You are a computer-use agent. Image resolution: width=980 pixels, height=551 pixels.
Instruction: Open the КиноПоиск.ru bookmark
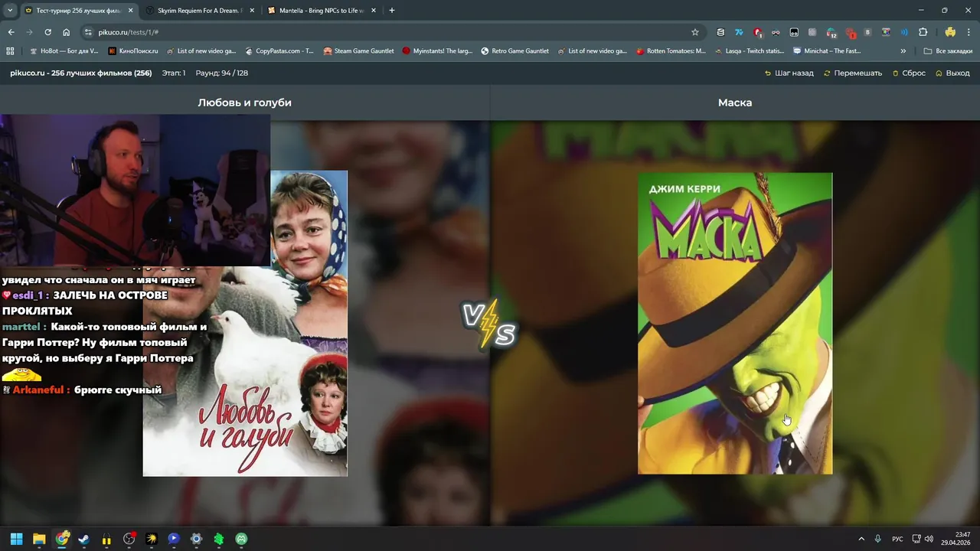[x=133, y=51]
